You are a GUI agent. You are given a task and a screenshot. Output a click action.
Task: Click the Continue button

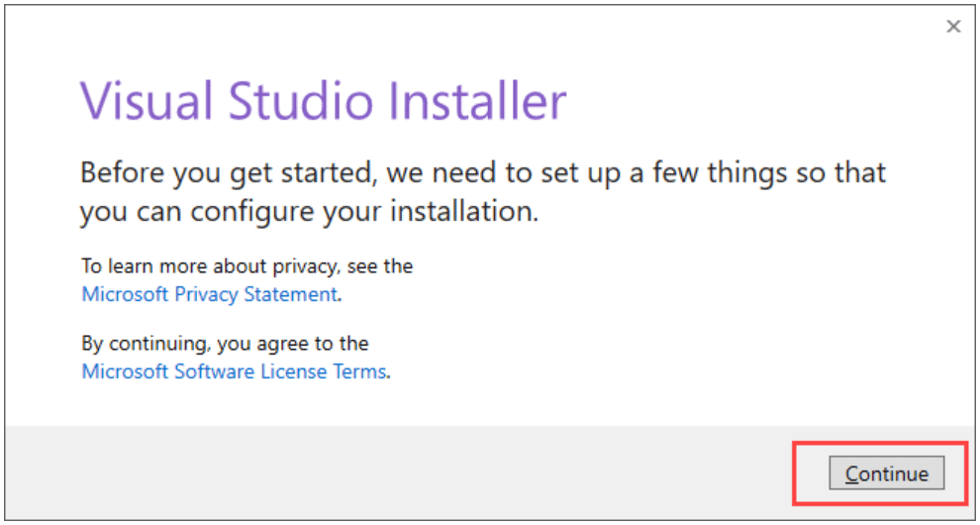886,473
